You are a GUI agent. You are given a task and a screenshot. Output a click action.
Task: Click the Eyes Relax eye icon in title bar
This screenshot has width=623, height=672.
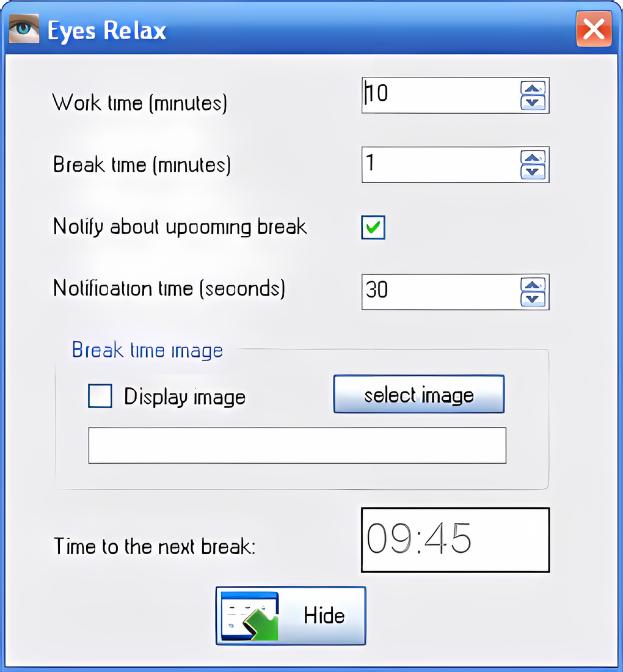pos(24,29)
